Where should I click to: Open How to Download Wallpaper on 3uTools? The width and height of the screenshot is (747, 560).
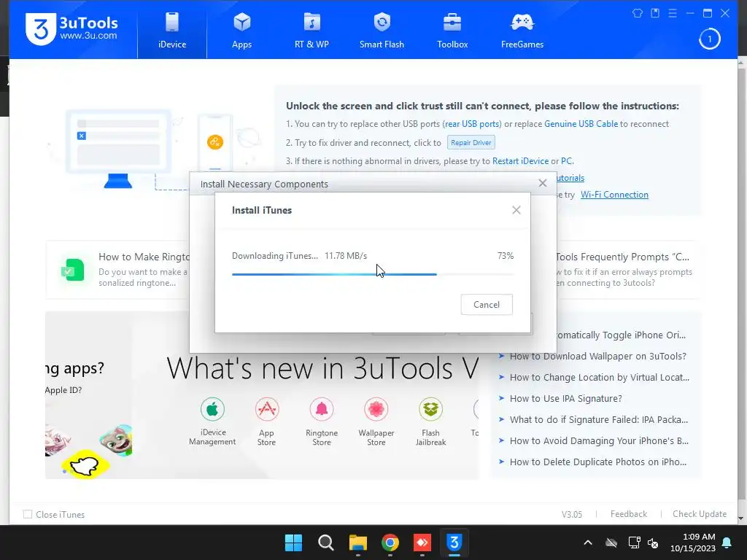(x=597, y=356)
